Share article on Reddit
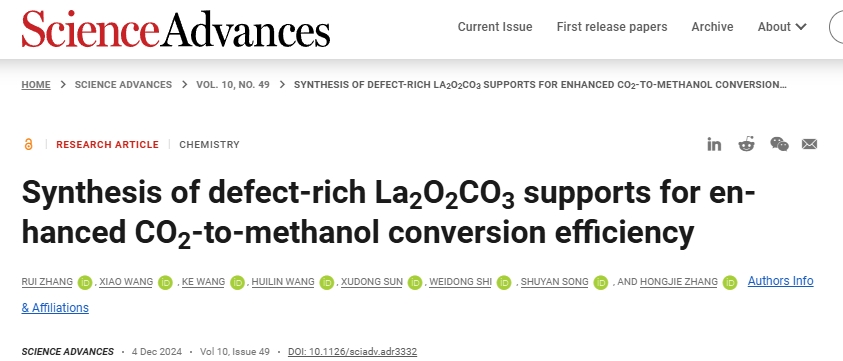Viewport: 843px width, 361px height. [x=746, y=144]
